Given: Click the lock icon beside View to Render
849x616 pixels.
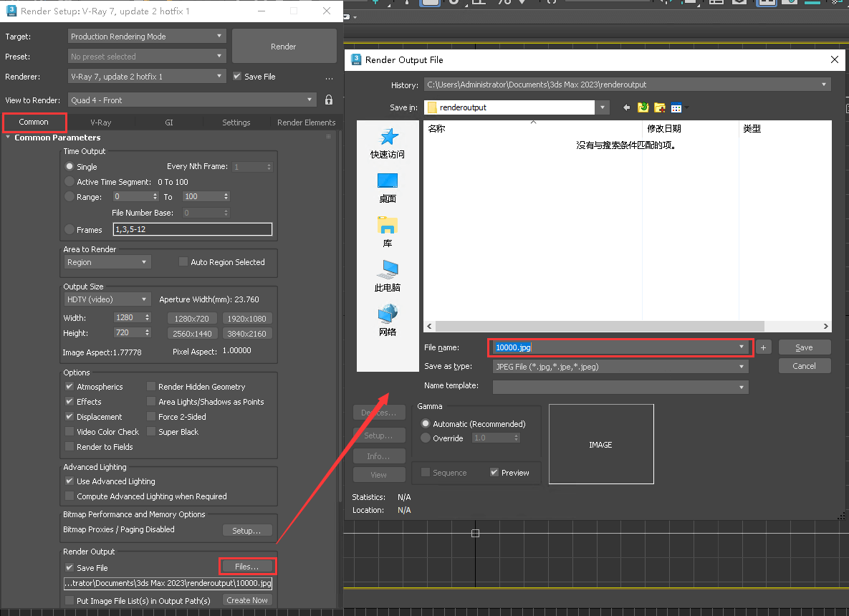Looking at the screenshot, I should pyautogui.click(x=329, y=100).
